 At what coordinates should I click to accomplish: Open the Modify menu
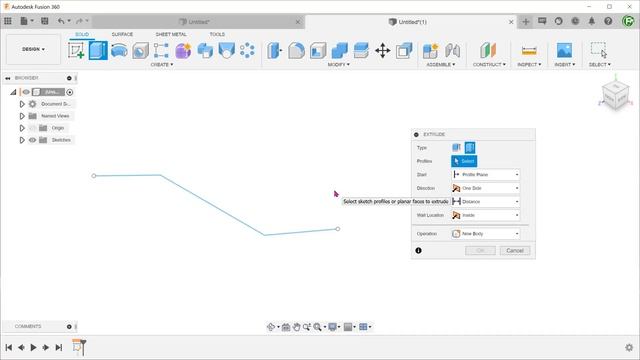pyautogui.click(x=338, y=64)
